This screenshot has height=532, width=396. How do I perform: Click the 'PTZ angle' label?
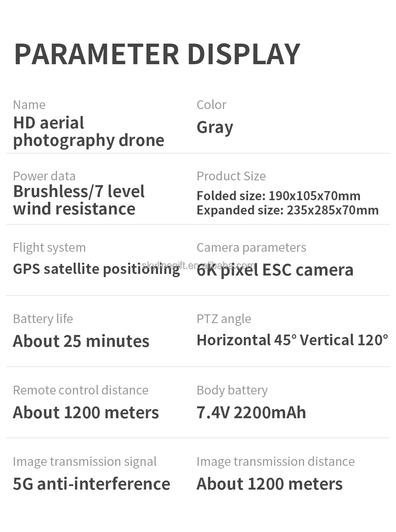tap(224, 319)
